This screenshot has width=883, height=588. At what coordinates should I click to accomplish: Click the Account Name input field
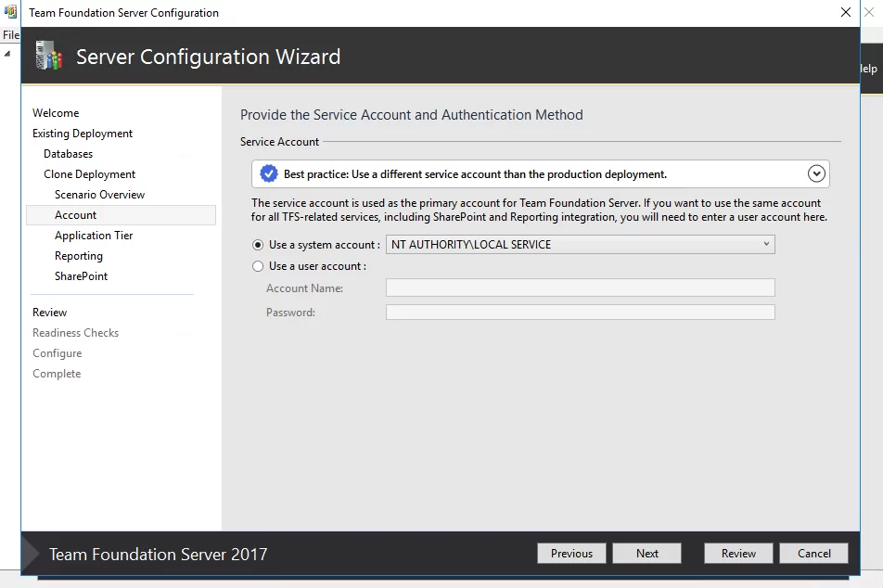pyautogui.click(x=580, y=288)
